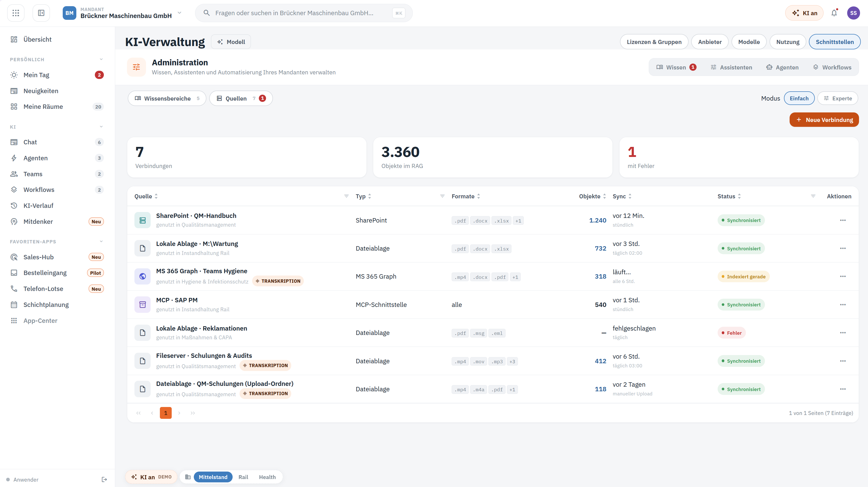
Task: Click the search magnifier icon
Action: [207, 13]
